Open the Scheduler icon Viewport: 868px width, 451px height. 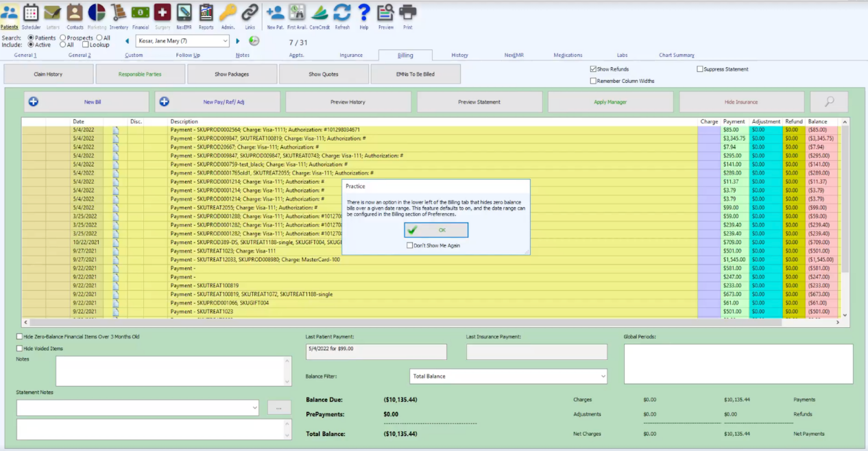[29, 14]
